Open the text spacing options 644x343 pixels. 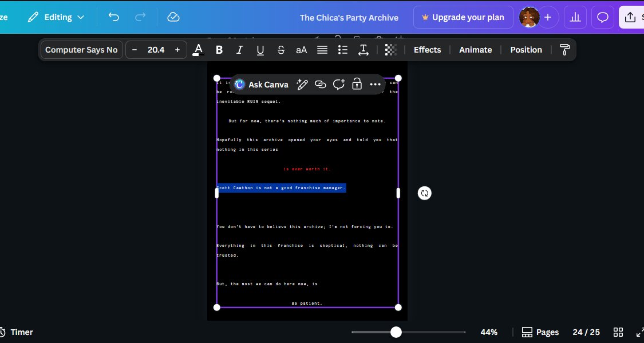pyautogui.click(x=364, y=50)
